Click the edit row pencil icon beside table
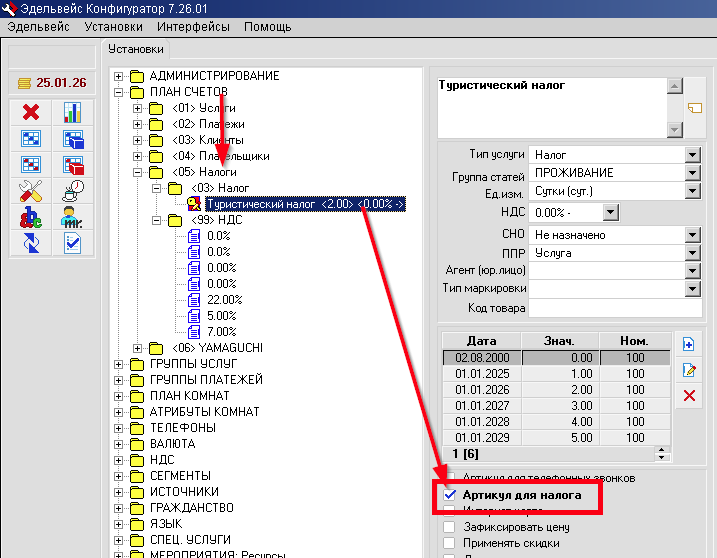Screen dimensions: 717x558 point(688,371)
